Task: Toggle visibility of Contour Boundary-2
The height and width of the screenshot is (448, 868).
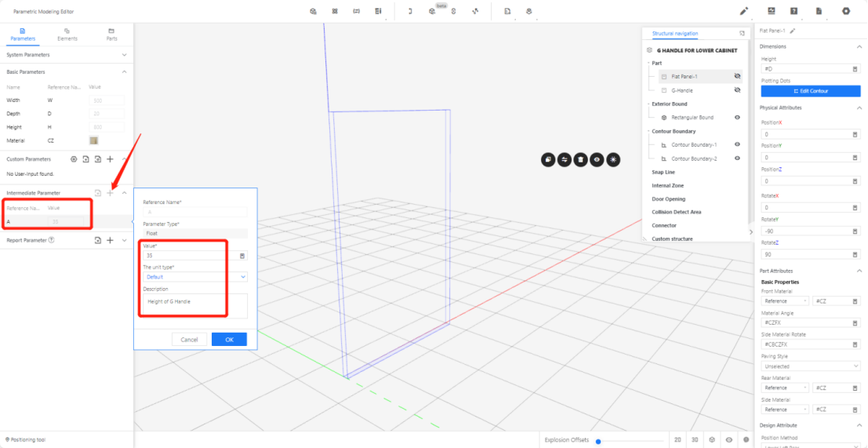Action: [x=737, y=158]
